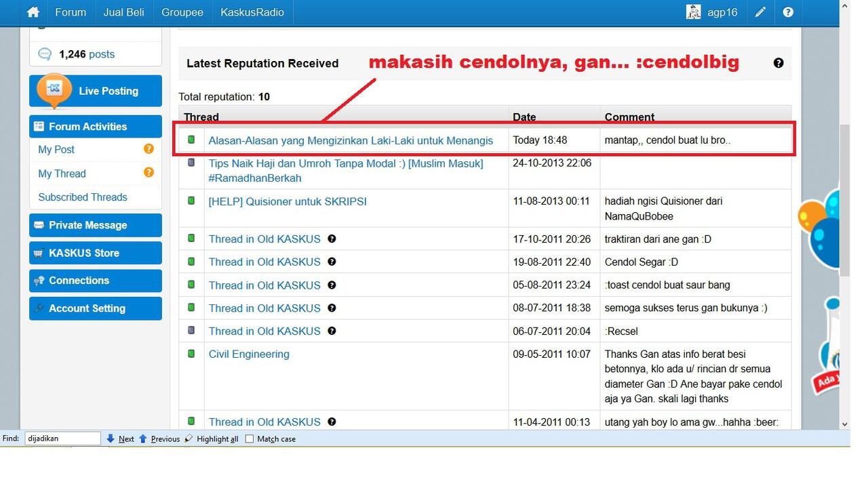This screenshot has height=488, width=868.
Task: Click Previous in find bar
Action: [165, 439]
